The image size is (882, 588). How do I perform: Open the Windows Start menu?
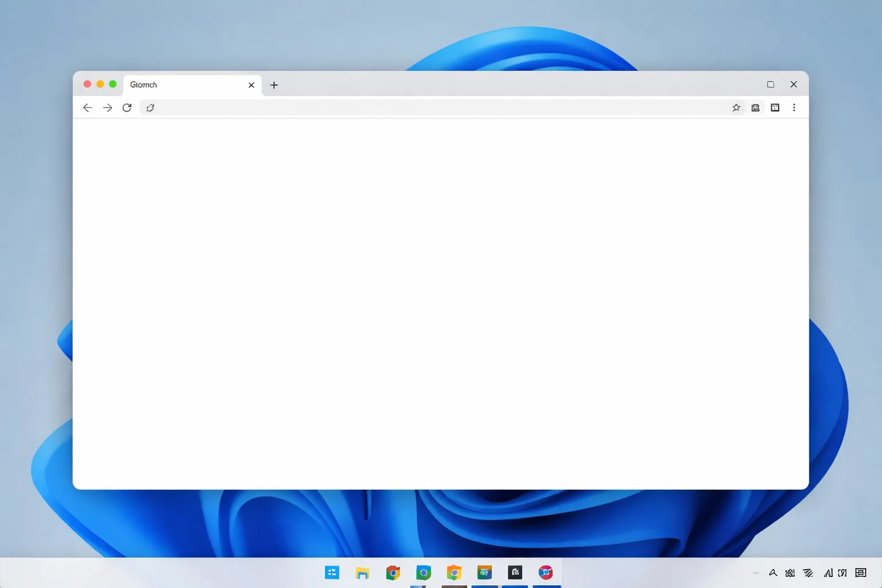point(332,572)
